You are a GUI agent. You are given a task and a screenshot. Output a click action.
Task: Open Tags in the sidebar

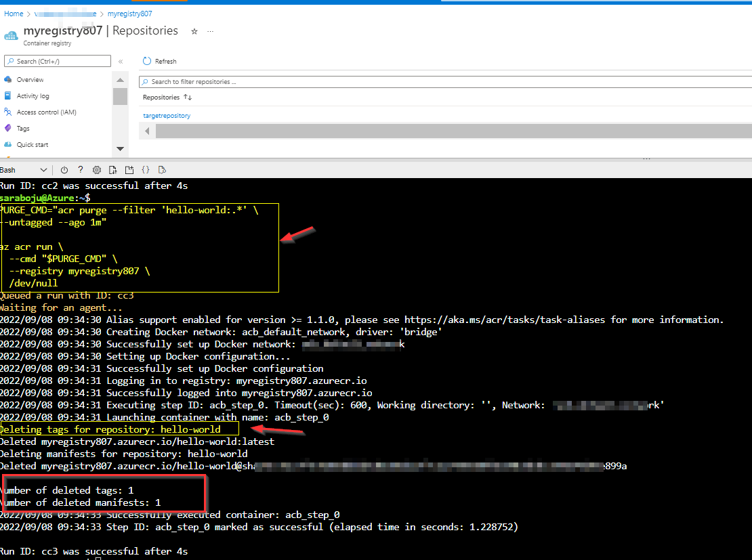pyautogui.click(x=23, y=129)
